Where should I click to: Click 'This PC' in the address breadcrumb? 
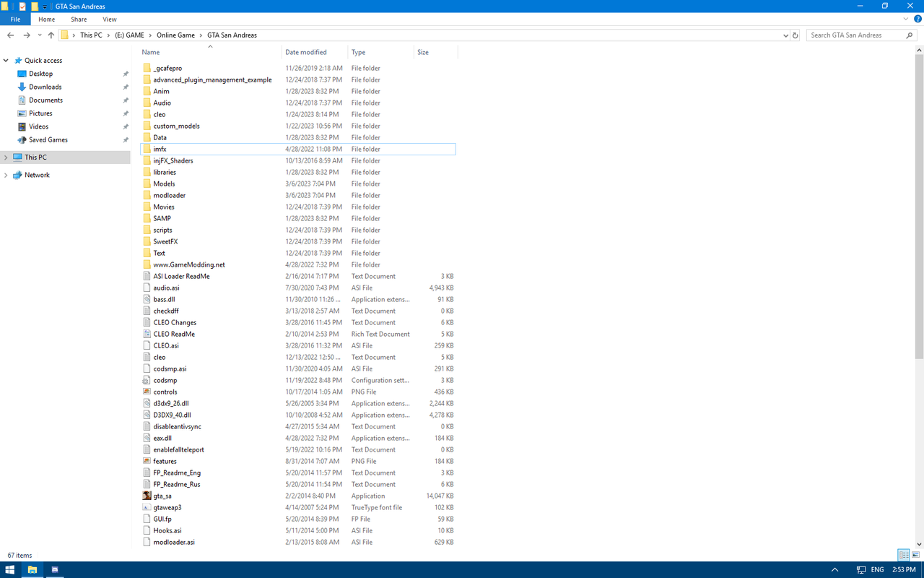(91, 35)
